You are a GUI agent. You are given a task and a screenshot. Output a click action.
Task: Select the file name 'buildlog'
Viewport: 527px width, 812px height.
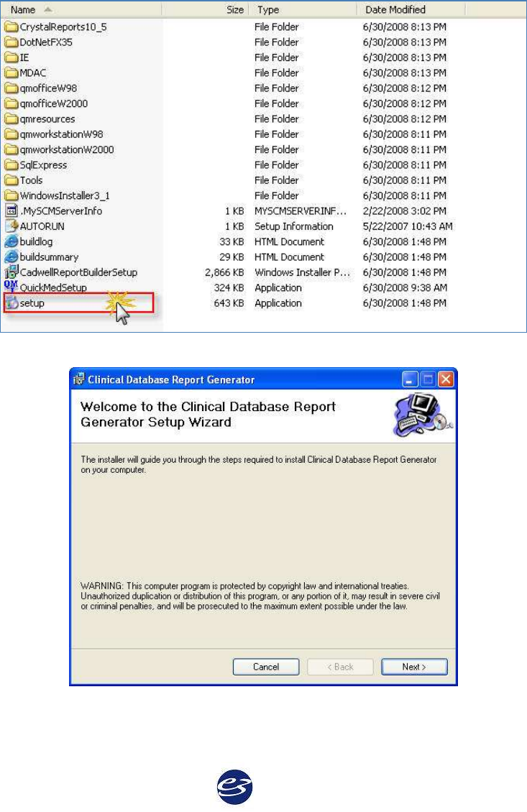point(36,242)
